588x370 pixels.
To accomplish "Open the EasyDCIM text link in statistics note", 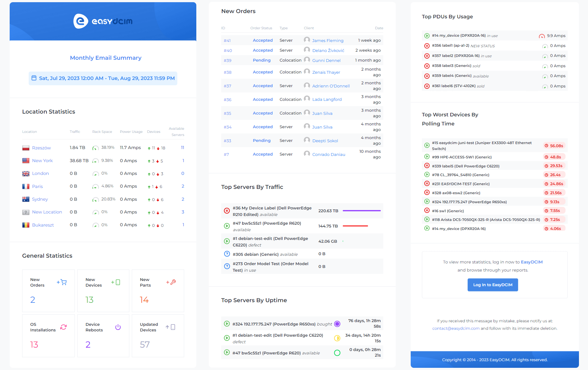I will pyautogui.click(x=532, y=262).
